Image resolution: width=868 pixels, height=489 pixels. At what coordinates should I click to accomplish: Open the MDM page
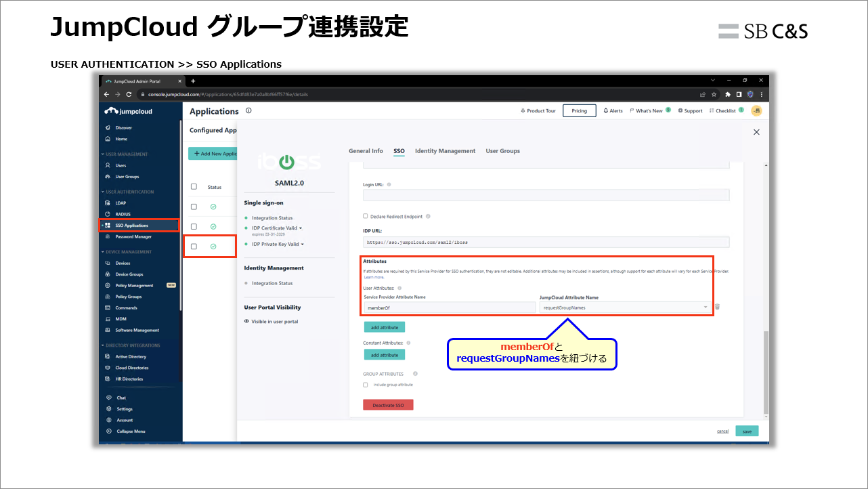[x=121, y=319]
